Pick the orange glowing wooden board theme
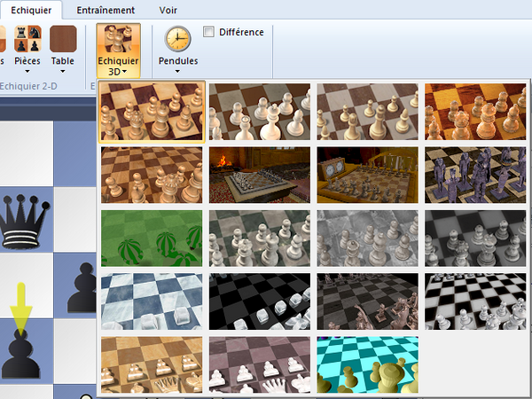The image size is (532, 399). coord(475,112)
